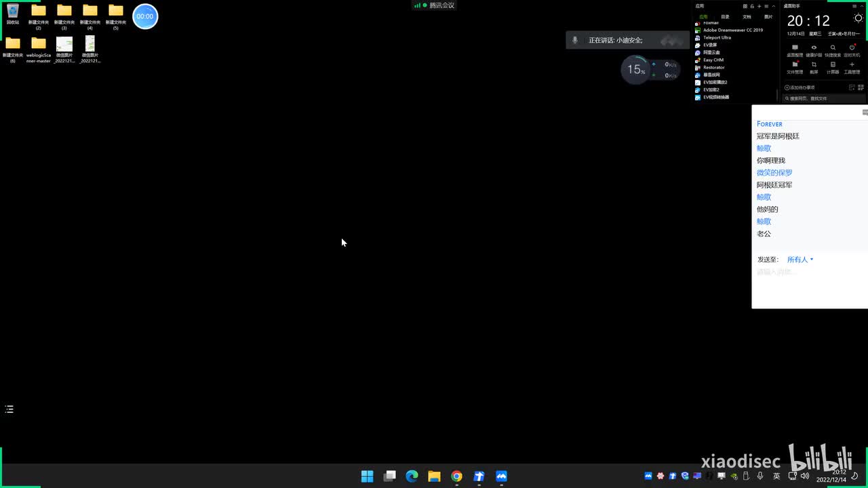Launch Google Chrome from taskbar

[456, 476]
